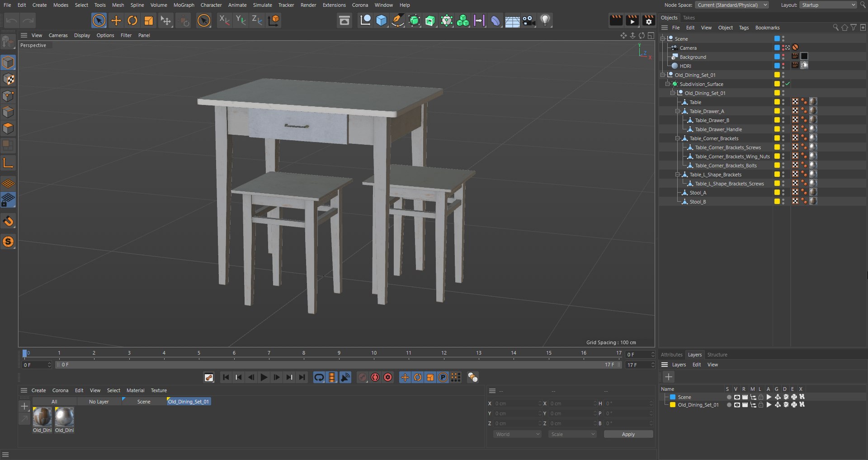
Task: Open the Mesh menu
Action: (118, 5)
